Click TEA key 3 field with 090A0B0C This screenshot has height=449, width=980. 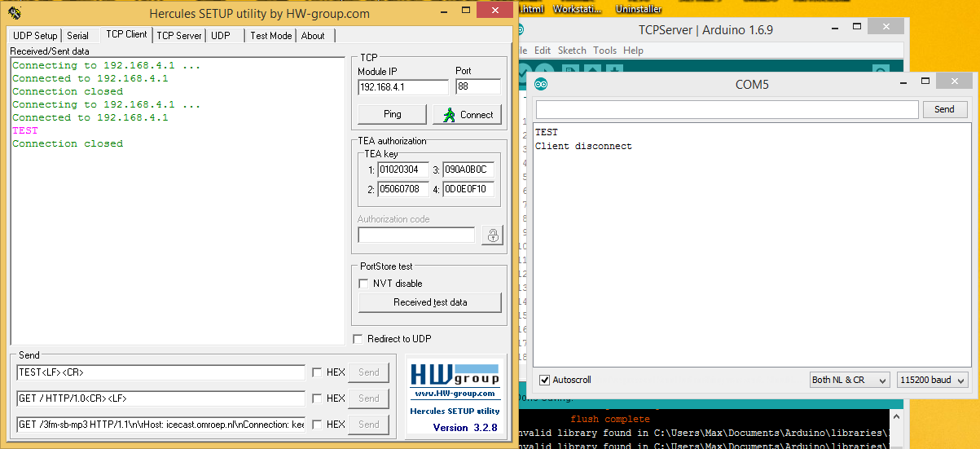point(468,170)
